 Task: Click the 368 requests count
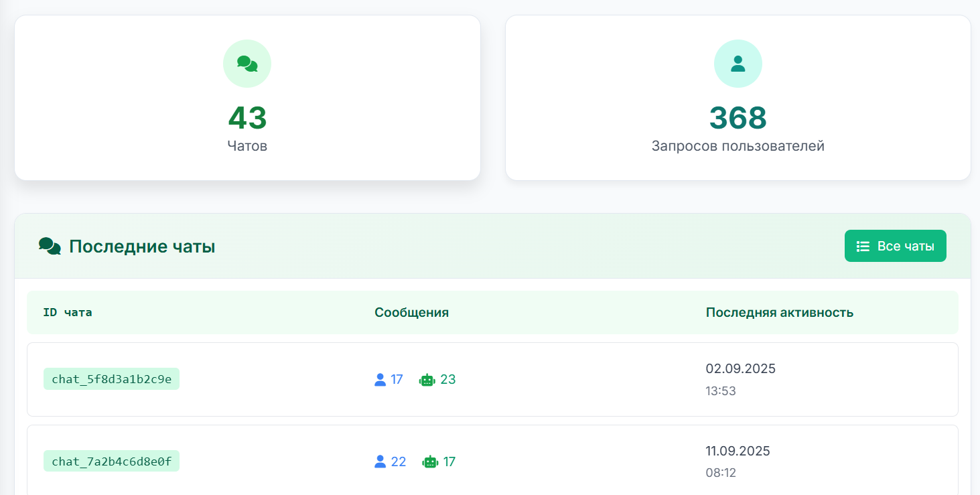(738, 118)
